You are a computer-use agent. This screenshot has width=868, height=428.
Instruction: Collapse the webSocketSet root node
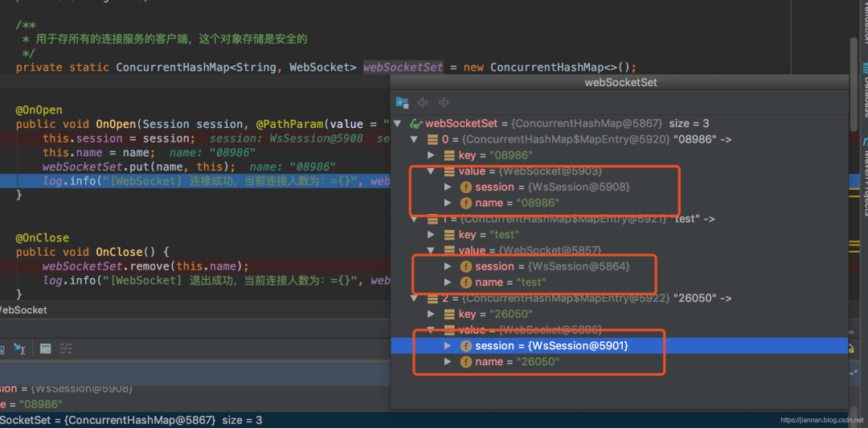397,124
